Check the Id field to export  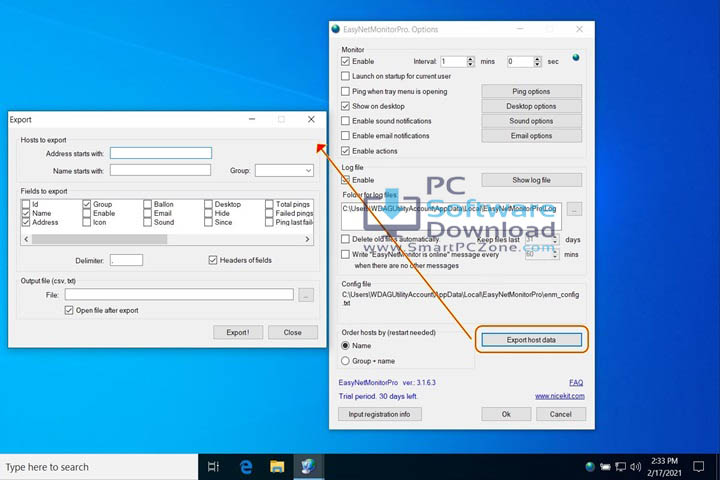point(26,204)
